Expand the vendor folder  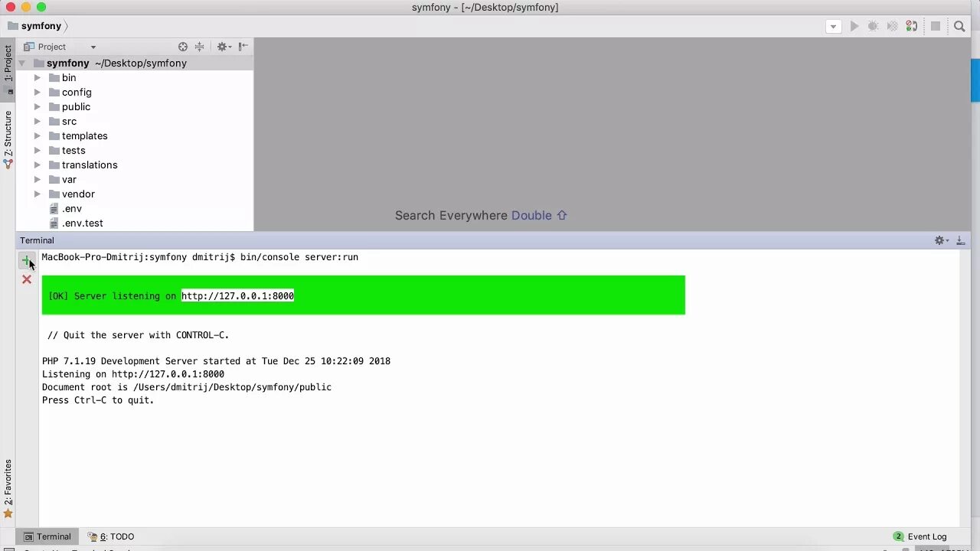pos(37,194)
